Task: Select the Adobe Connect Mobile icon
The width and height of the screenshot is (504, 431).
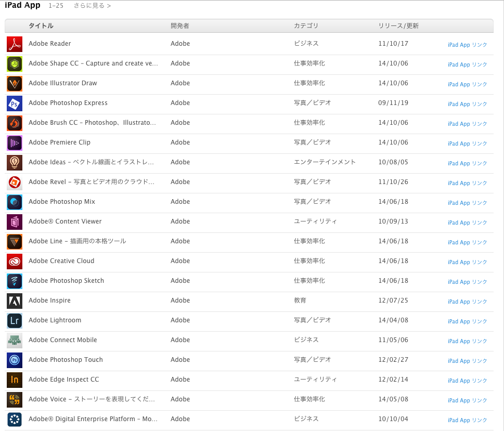Action: point(15,341)
